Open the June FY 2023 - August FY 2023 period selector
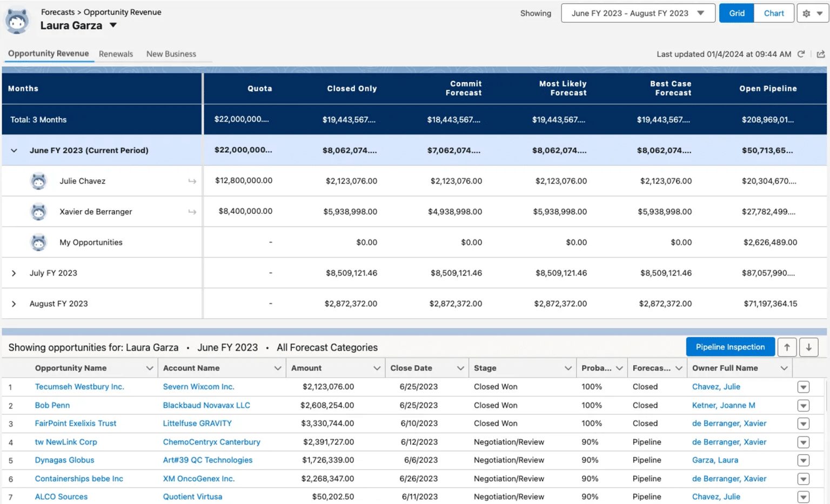Image resolution: width=830 pixels, height=504 pixels. [638, 13]
